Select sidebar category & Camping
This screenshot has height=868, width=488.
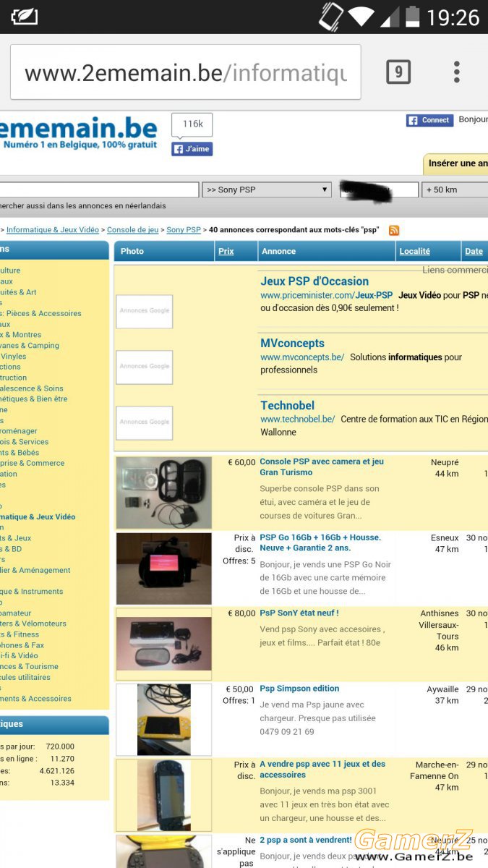[30, 345]
